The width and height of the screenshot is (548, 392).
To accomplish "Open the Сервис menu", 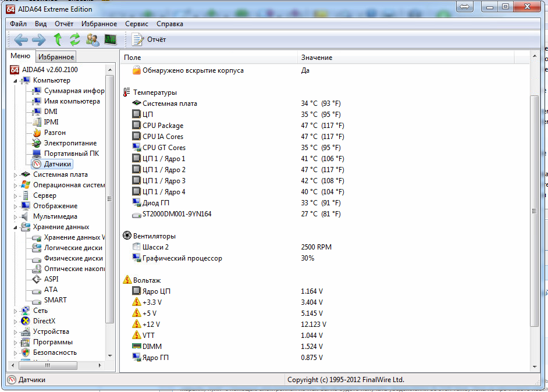I will coord(137,24).
